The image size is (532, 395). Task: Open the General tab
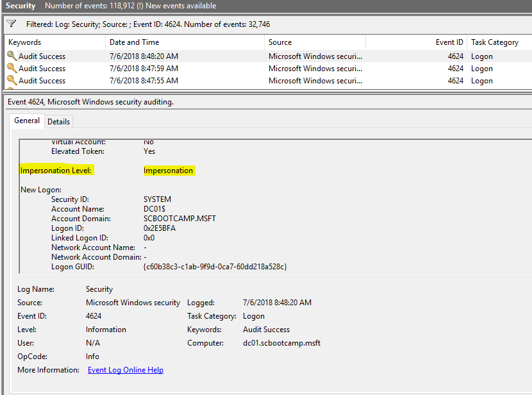[27, 121]
